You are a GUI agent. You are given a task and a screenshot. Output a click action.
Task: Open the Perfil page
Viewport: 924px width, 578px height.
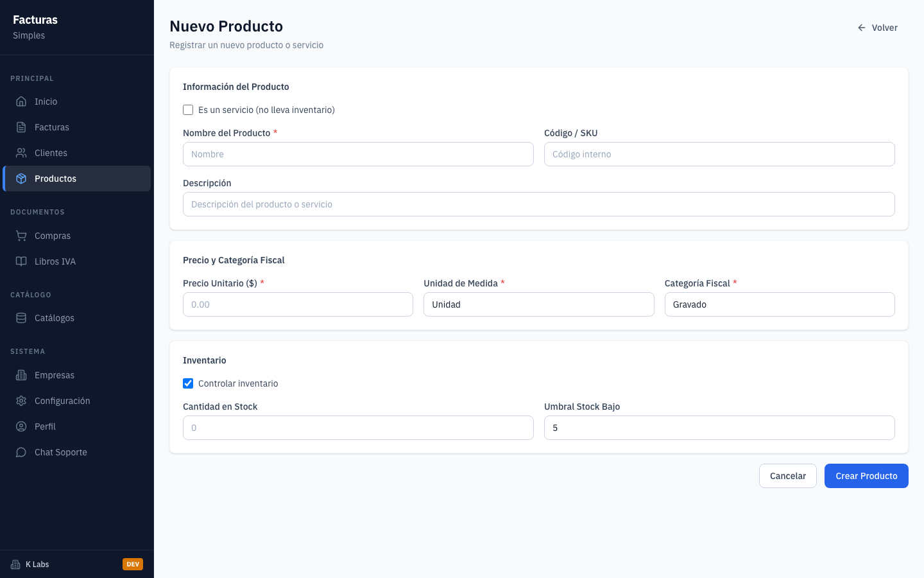77,426
